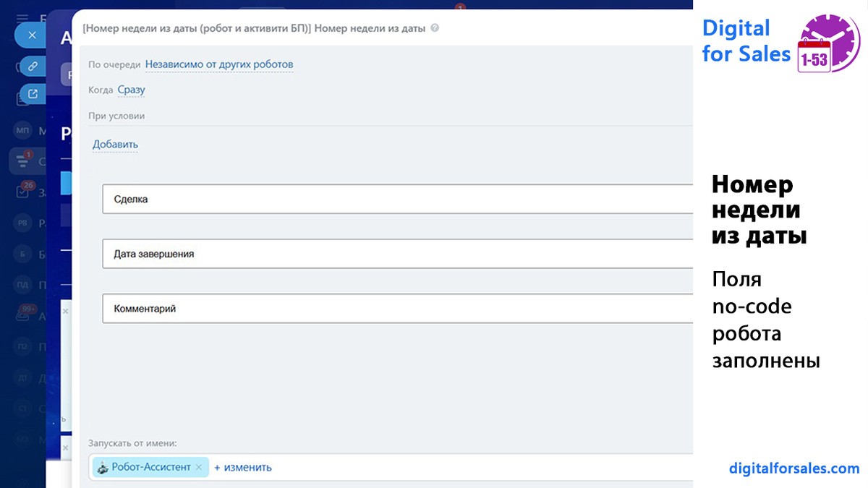Click the 'Робот-Ассистент' user chip
Viewport: 868px width, 488px height.
tap(150, 467)
